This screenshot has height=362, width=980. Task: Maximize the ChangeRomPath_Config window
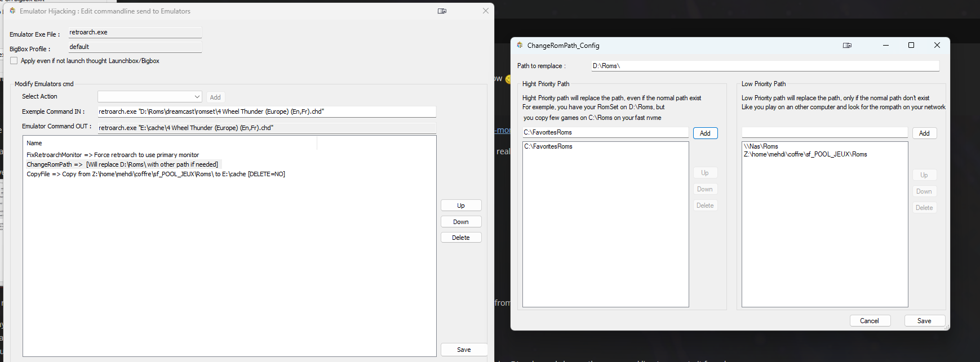[x=911, y=45]
